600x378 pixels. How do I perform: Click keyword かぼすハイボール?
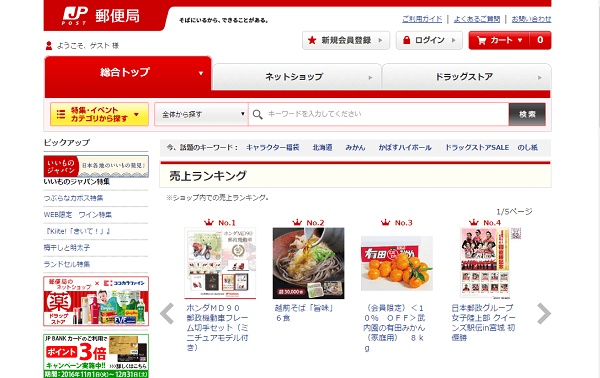(x=405, y=148)
